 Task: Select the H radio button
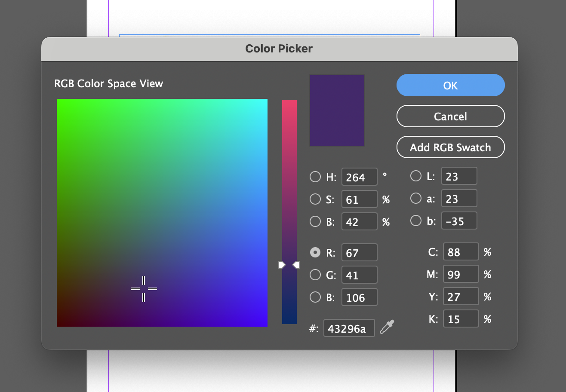coord(315,177)
